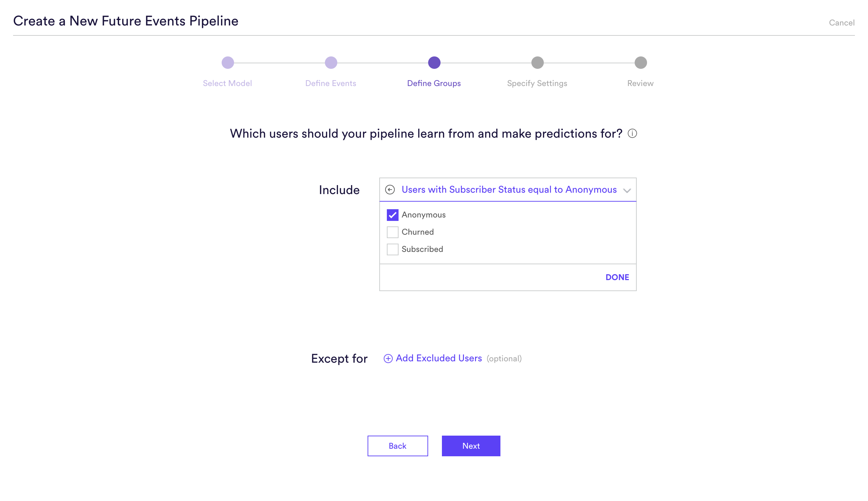Open Users with Subscriber Status selector
The width and height of the screenshot is (868, 501).
coord(509,190)
